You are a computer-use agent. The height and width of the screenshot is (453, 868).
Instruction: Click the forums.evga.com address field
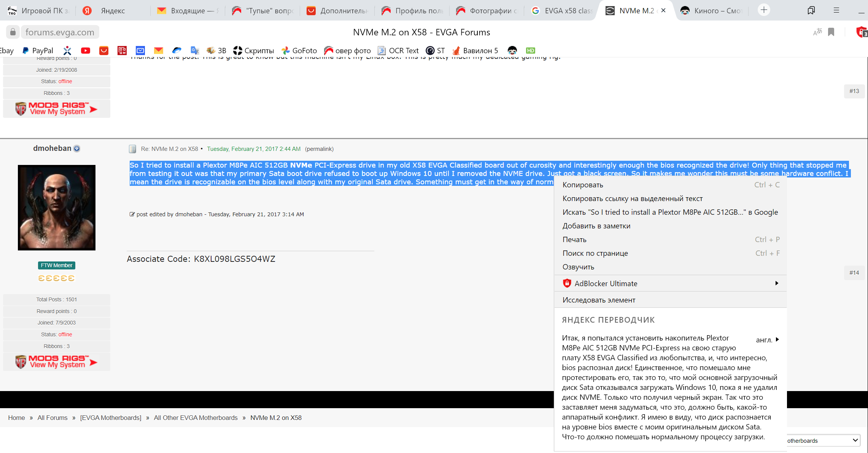point(60,32)
